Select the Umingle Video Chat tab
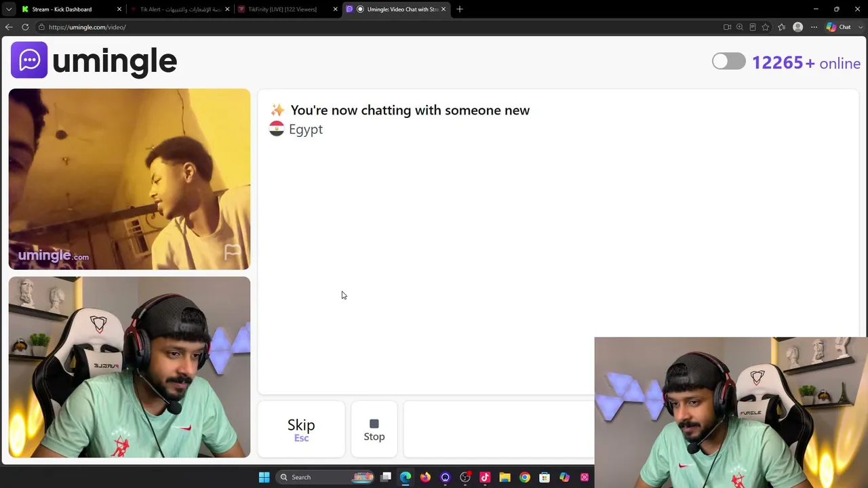Screen dimensions: 868x488 pyautogui.click(x=395, y=9)
